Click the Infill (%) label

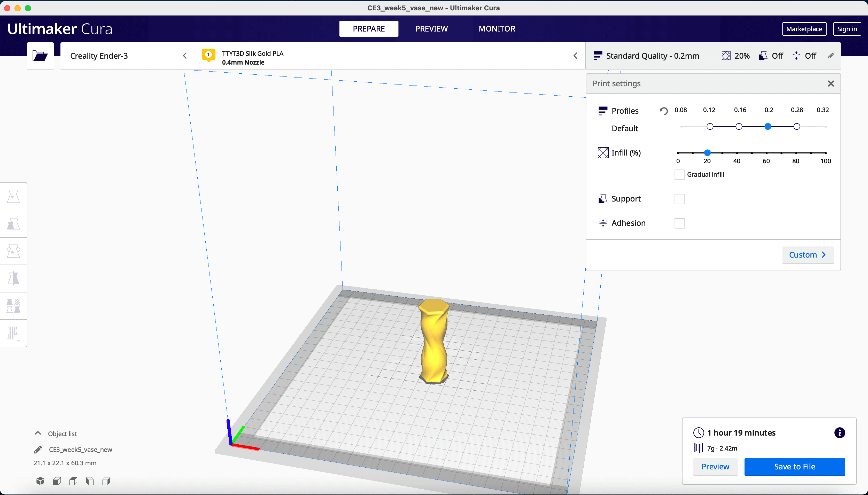[x=626, y=153]
